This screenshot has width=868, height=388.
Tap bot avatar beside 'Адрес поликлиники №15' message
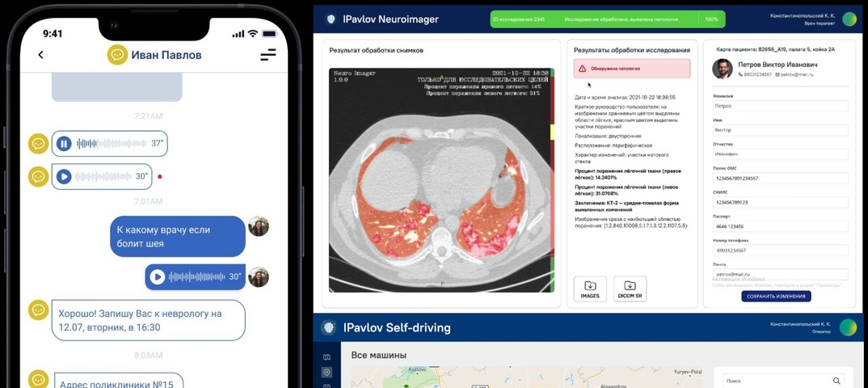(x=38, y=380)
